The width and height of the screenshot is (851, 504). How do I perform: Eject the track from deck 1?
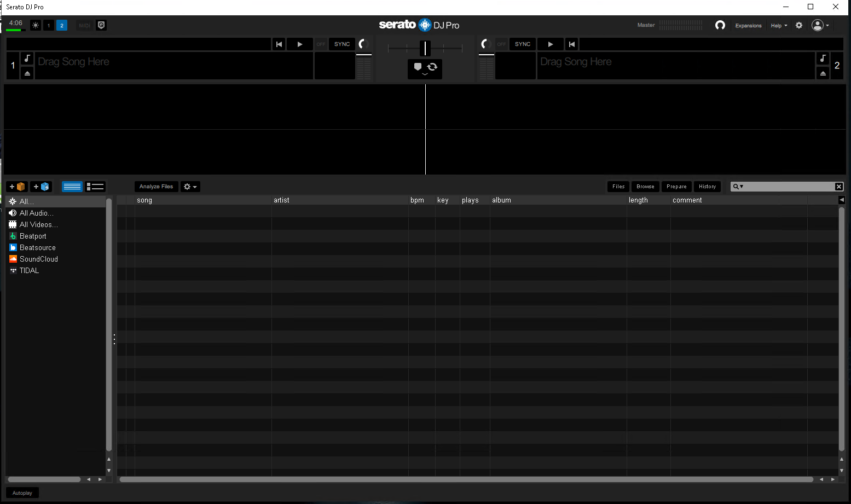[27, 73]
